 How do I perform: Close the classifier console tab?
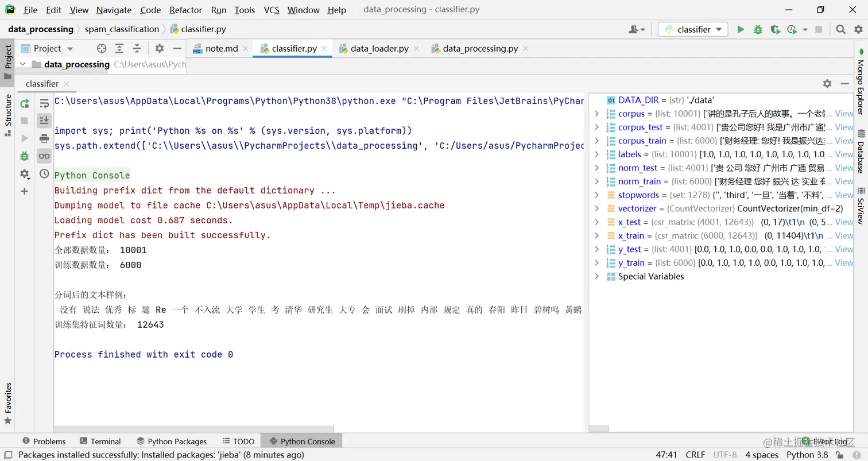pos(67,84)
